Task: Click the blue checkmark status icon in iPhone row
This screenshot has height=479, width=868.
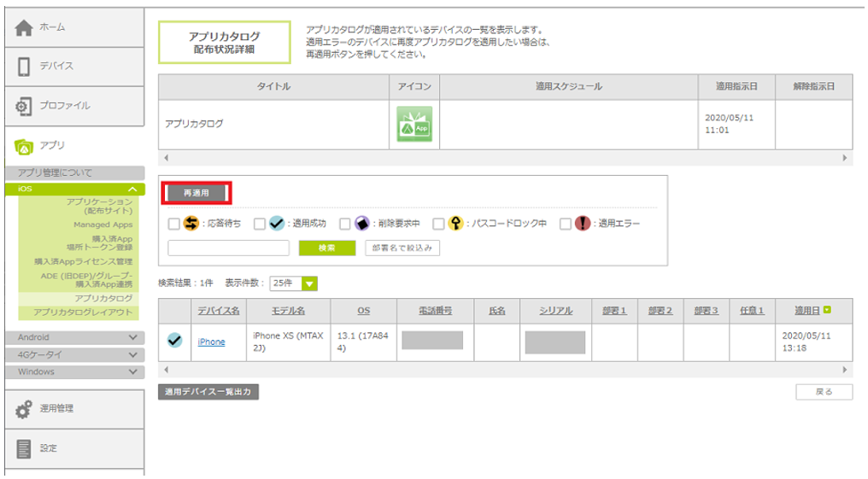Action: 174,341
